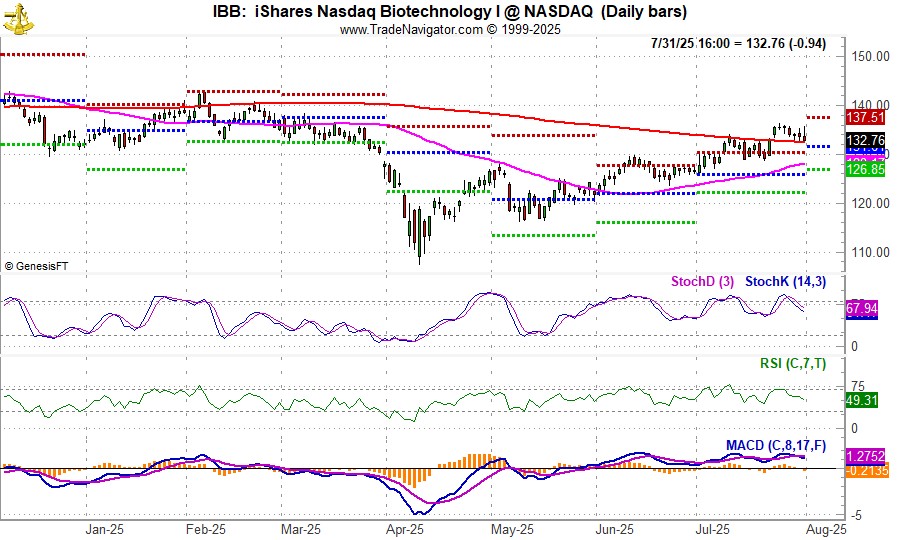
Task: Click the magenta 1.2752 MACD value tag
Action: pyautogui.click(x=863, y=458)
